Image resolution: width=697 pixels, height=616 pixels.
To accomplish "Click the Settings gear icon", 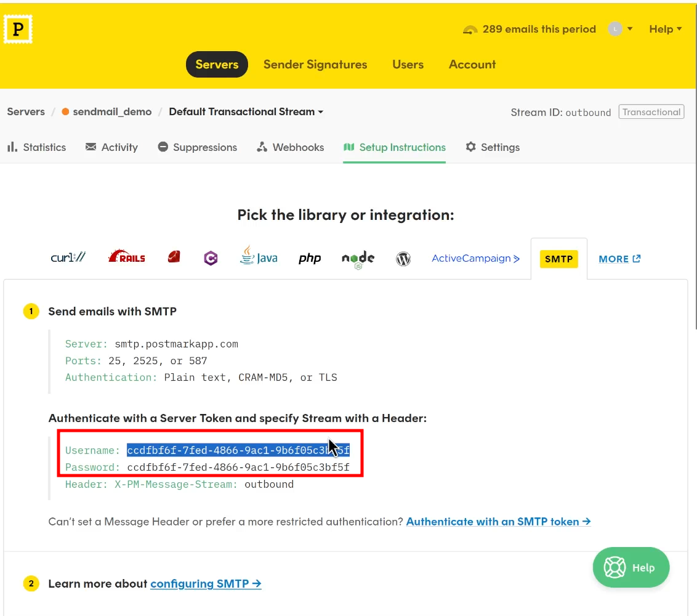I will click(x=471, y=147).
